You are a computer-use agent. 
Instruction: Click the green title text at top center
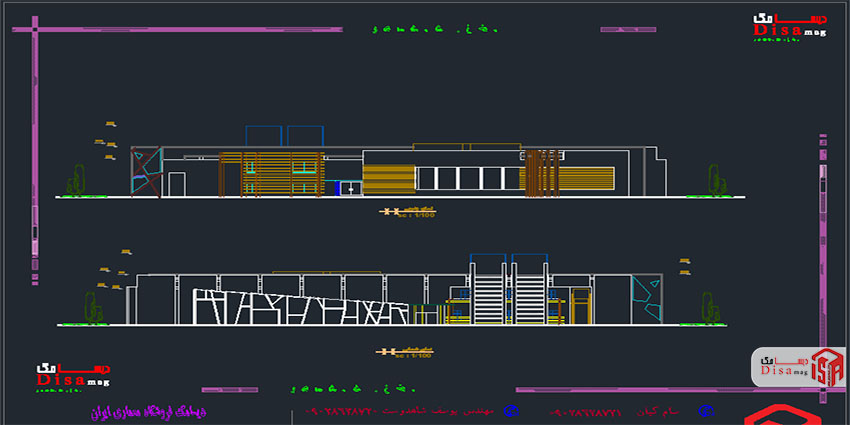point(433,30)
